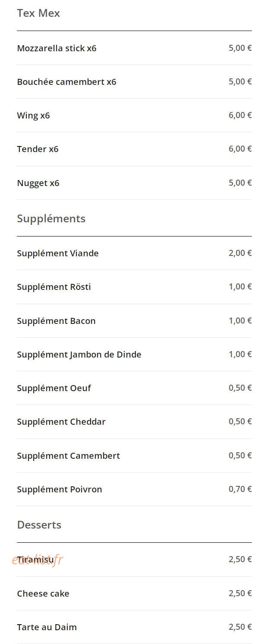Click Supplément Jambon de Dinde
The image size is (267, 644).
point(134,355)
